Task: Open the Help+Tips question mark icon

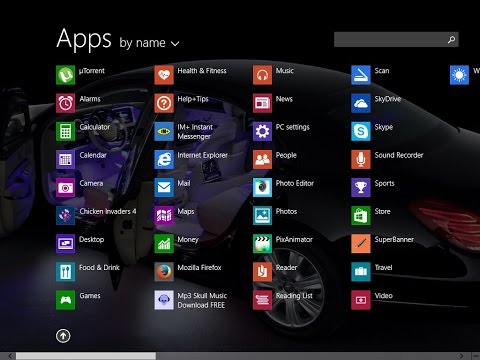Action: tap(164, 103)
